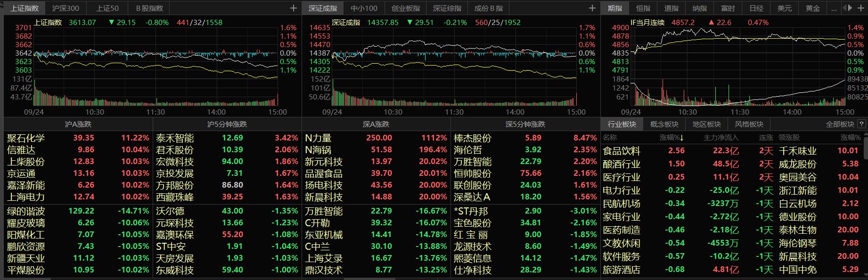This screenshot has height=280, width=868.
Task: Switch to 沪深300 tab
Action: (x=66, y=8)
